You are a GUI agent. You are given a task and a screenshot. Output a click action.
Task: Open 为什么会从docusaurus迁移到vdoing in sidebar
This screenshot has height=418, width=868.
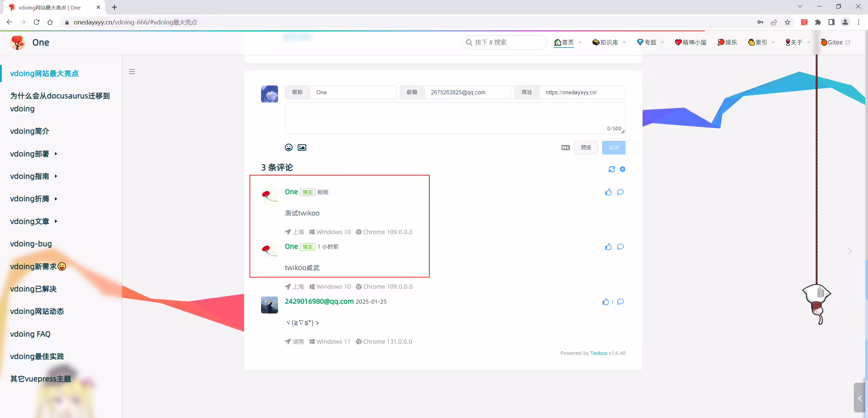[x=60, y=102]
